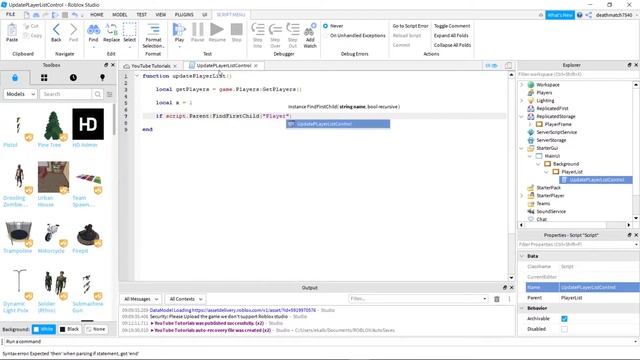This screenshot has height=360, width=640.
Task: Switch to the VIEW ribbon tab
Action: pos(161,15)
